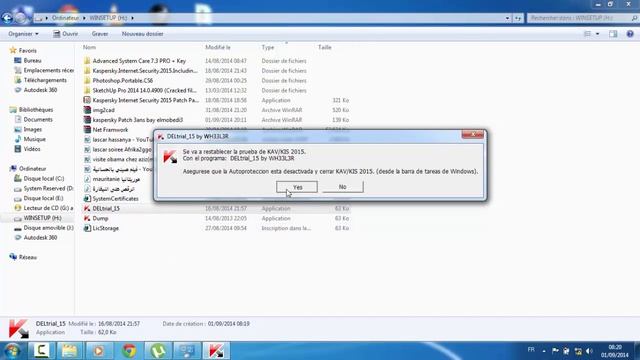This screenshot has width=640, height=360.
Task: Click No in the DELtrial_15 dialog
Action: click(x=342, y=187)
